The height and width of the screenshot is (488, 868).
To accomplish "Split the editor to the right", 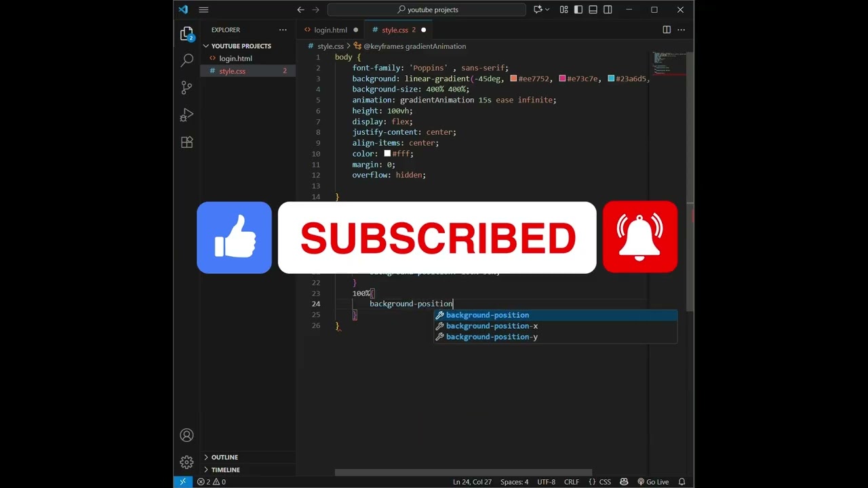I will click(x=667, y=30).
